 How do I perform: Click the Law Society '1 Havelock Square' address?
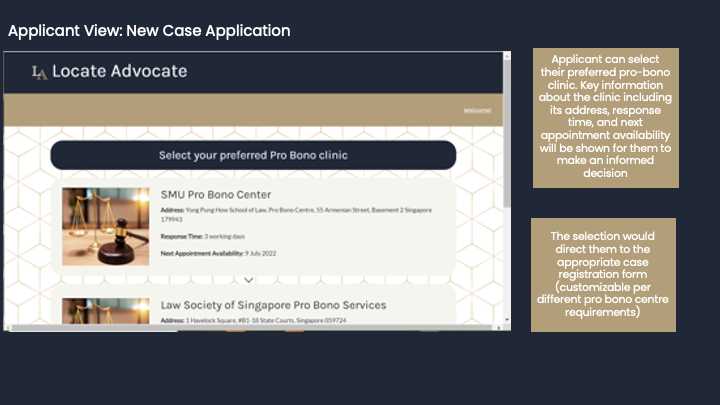(x=253, y=321)
